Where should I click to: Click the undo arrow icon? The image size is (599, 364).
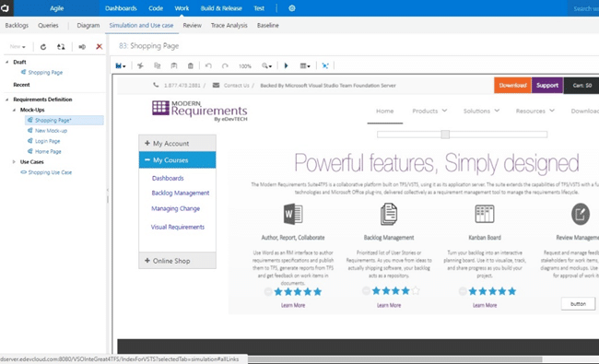pos(208,65)
